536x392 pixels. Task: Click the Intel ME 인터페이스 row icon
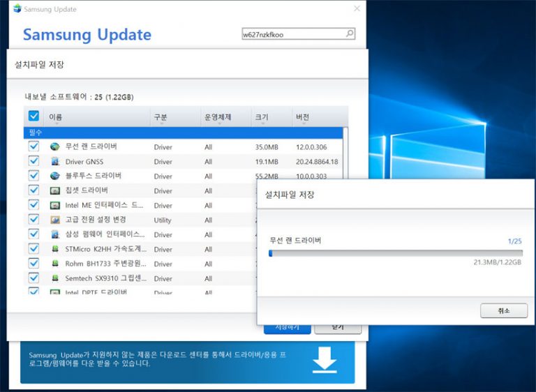tap(54, 205)
